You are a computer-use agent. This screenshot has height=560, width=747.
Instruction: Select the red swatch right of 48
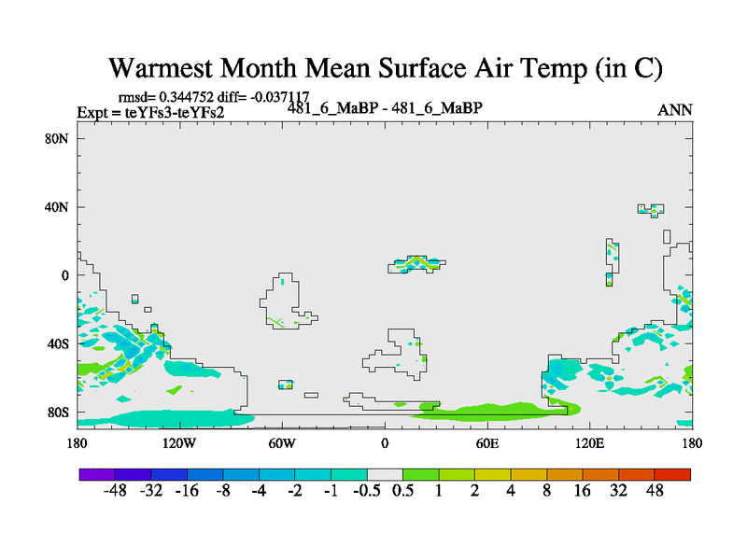pos(672,474)
